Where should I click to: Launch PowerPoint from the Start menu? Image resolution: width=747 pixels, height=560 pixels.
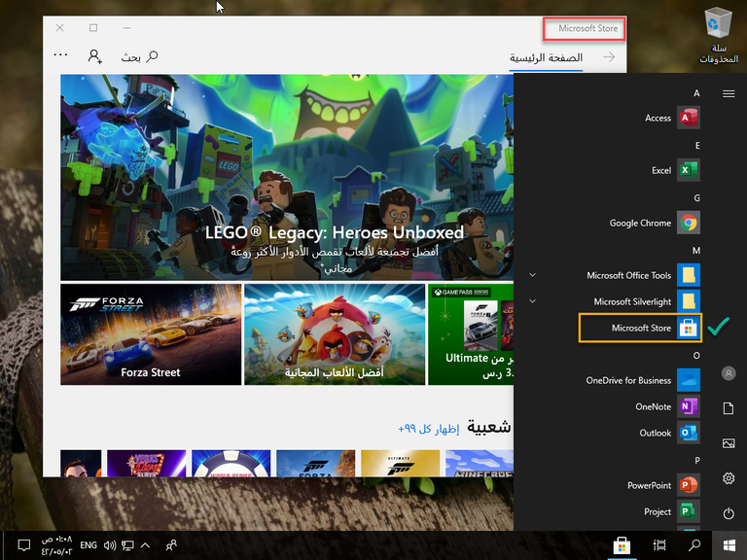[x=662, y=485]
